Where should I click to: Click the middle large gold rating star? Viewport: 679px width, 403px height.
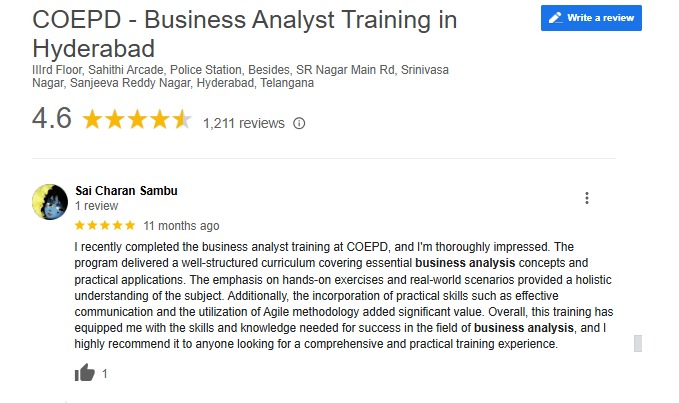pos(137,121)
